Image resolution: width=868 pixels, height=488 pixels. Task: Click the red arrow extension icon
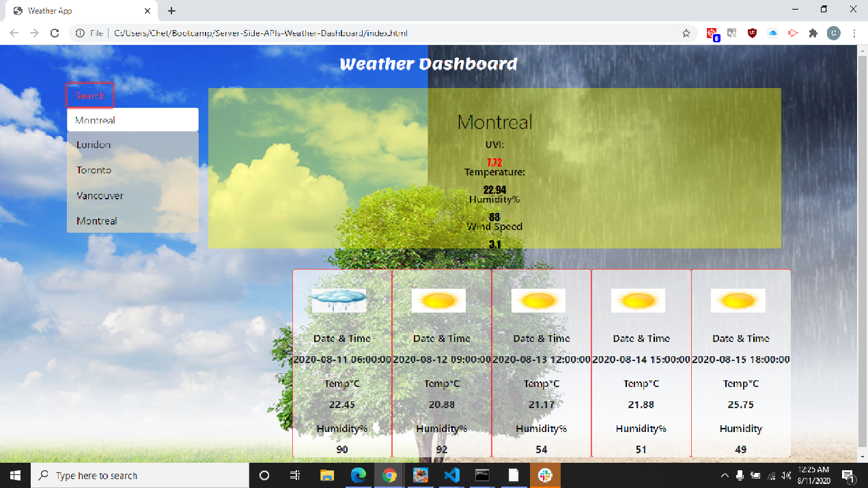793,33
